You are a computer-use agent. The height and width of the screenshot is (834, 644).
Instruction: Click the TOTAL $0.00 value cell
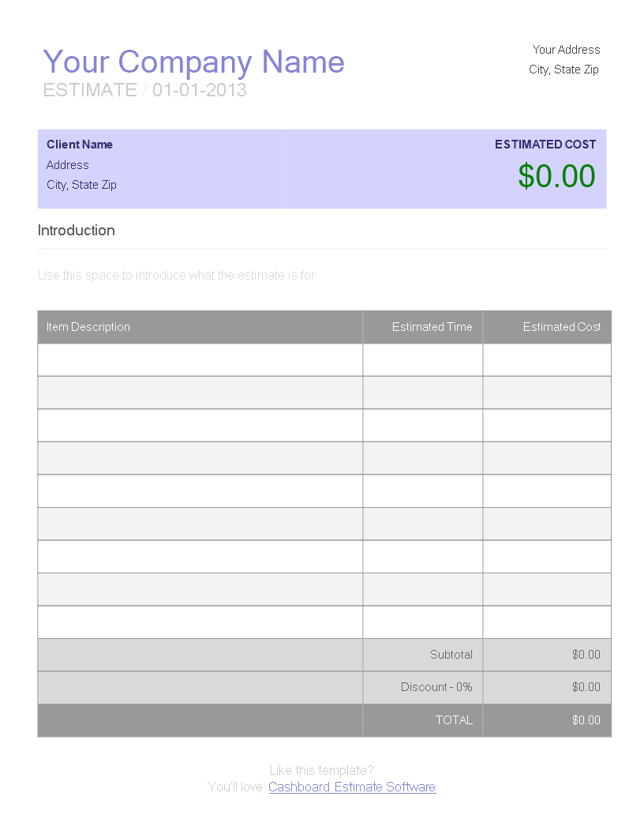[x=547, y=720]
